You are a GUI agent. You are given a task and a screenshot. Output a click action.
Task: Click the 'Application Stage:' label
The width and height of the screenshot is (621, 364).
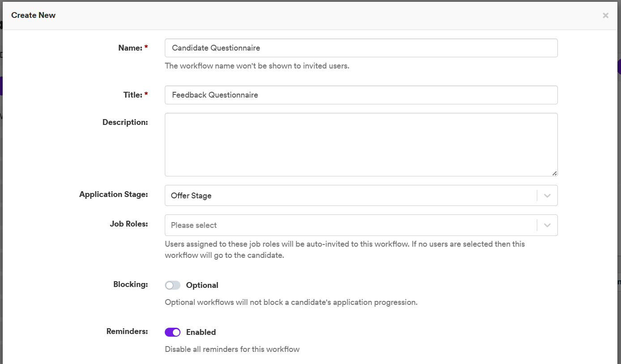(114, 194)
